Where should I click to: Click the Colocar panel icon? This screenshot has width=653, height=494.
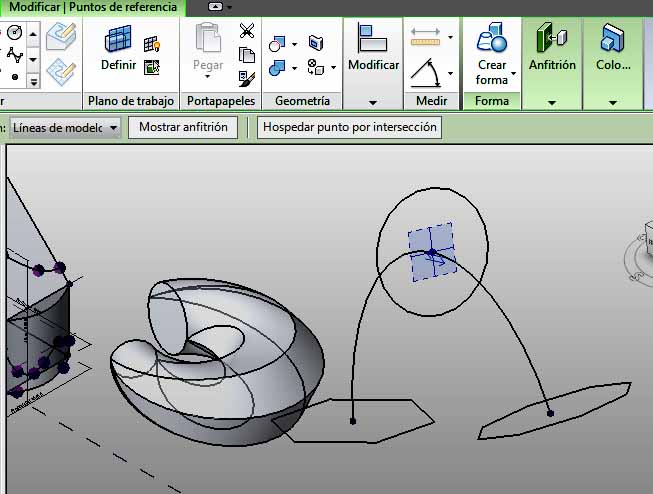pos(612,40)
